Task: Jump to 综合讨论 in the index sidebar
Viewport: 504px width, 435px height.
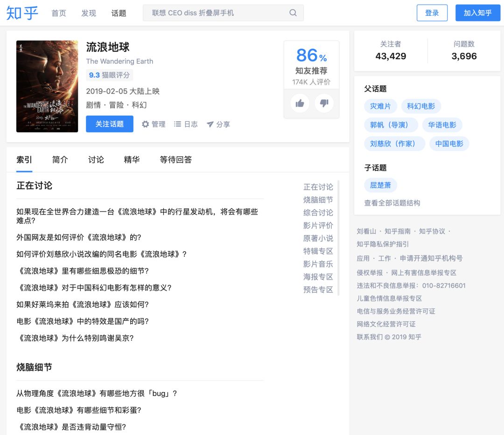Action: pyautogui.click(x=318, y=213)
